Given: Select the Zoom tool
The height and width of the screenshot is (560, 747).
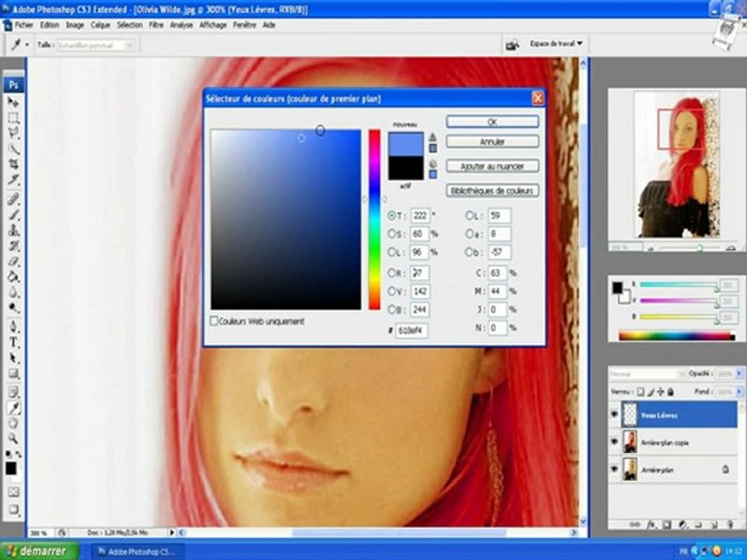Looking at the screenshot, I should 13,439.
